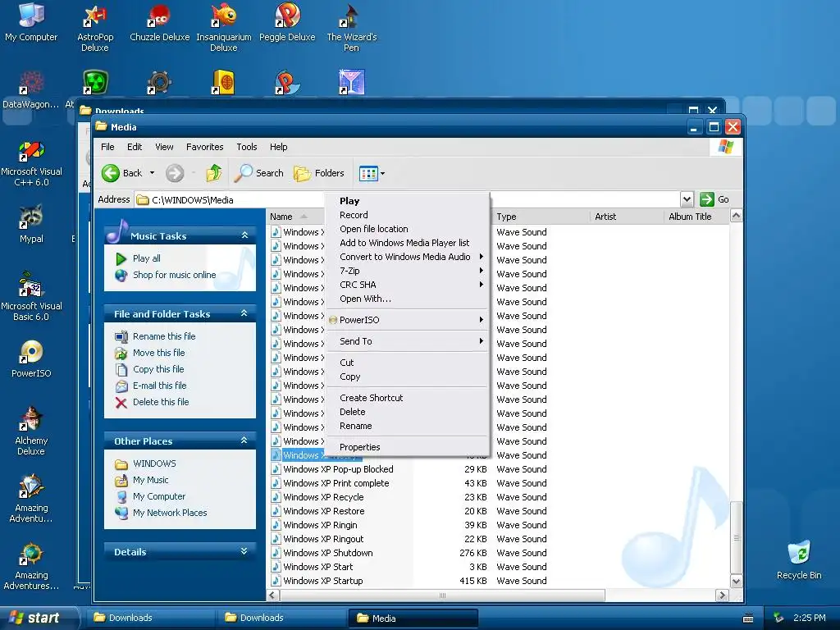This screenshot has height=630, width=840.
Task: Open the Help menu
Action: pyautogui.click(x=278, y=147)
